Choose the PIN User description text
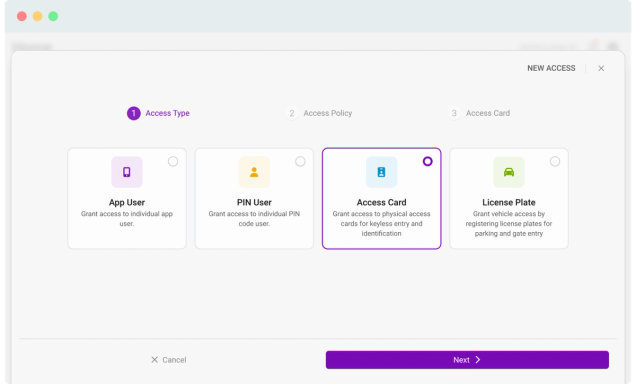636x384 pixels. (254, 219)
